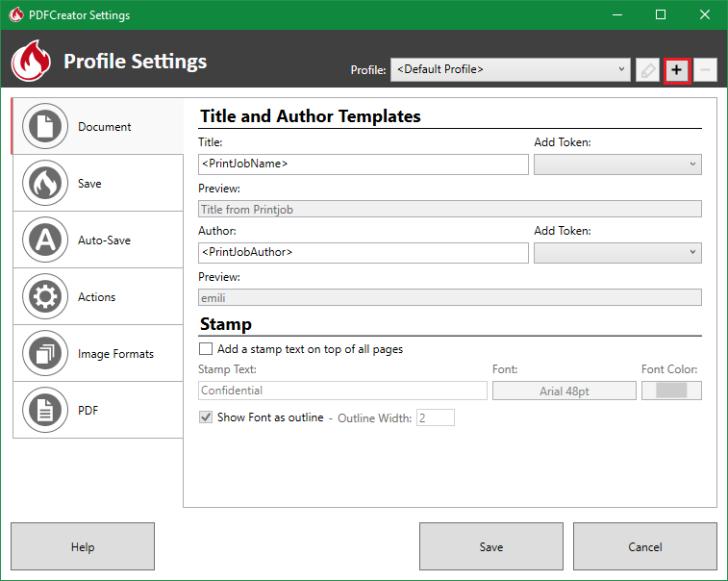Click the Outline Width field
The image size is (728, 581).
coord(436,417)
